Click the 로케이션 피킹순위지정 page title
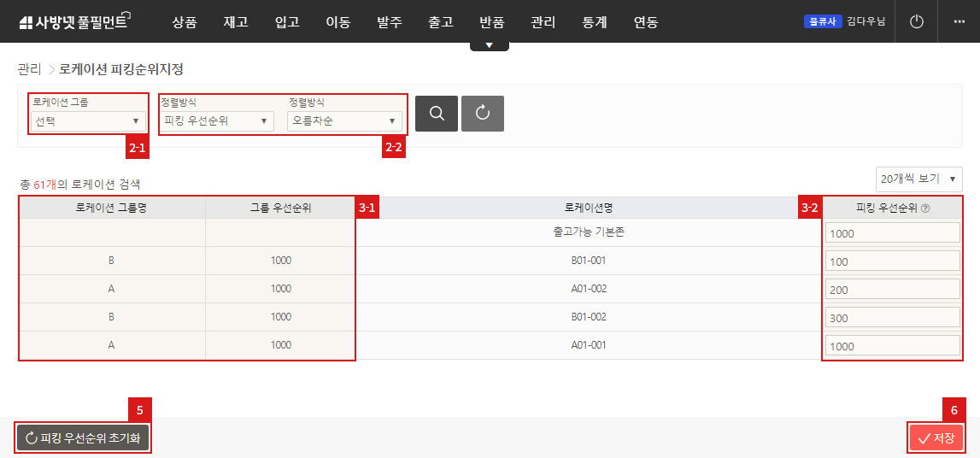Screen dimensions: 980x458 click(x=121, y=69)
